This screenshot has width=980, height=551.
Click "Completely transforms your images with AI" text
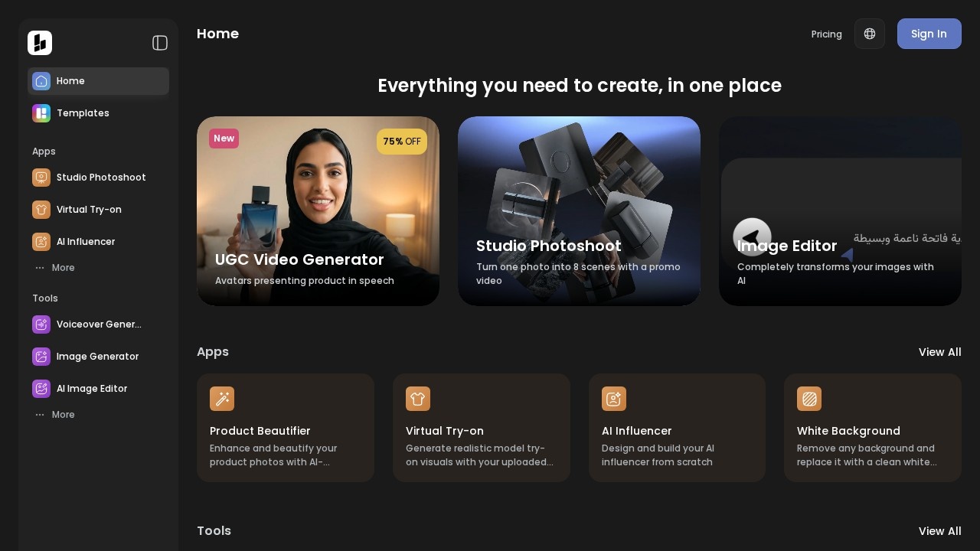(835, 274)
